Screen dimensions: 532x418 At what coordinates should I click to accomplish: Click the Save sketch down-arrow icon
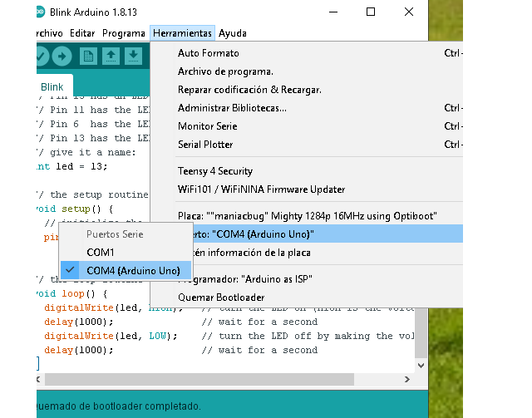tap(132, 56)
